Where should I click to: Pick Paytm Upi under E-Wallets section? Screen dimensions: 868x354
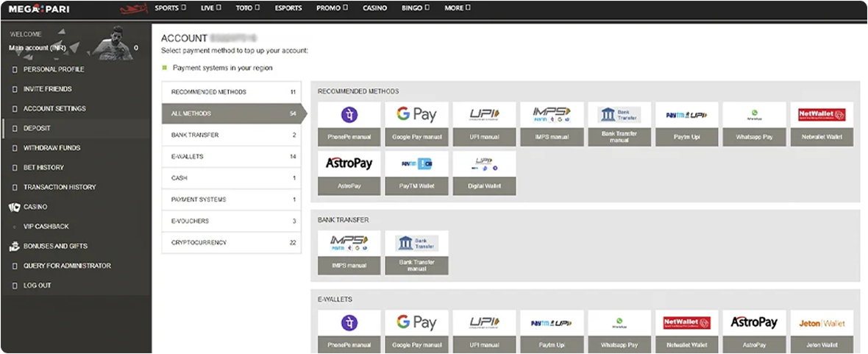pos(552,331)
